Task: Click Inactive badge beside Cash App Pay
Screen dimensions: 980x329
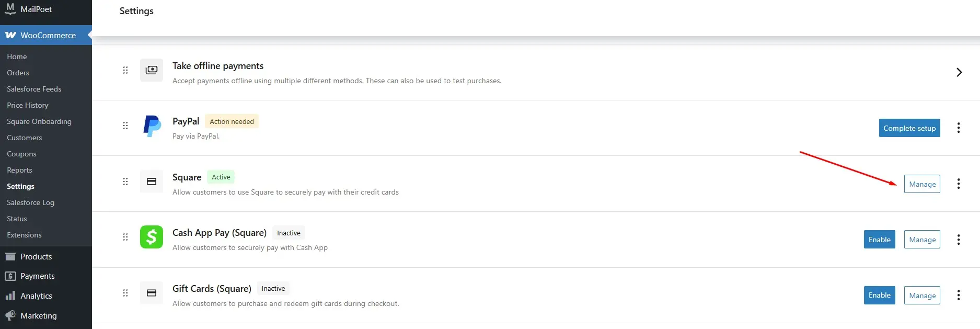Action: click(x=289, y=233)
